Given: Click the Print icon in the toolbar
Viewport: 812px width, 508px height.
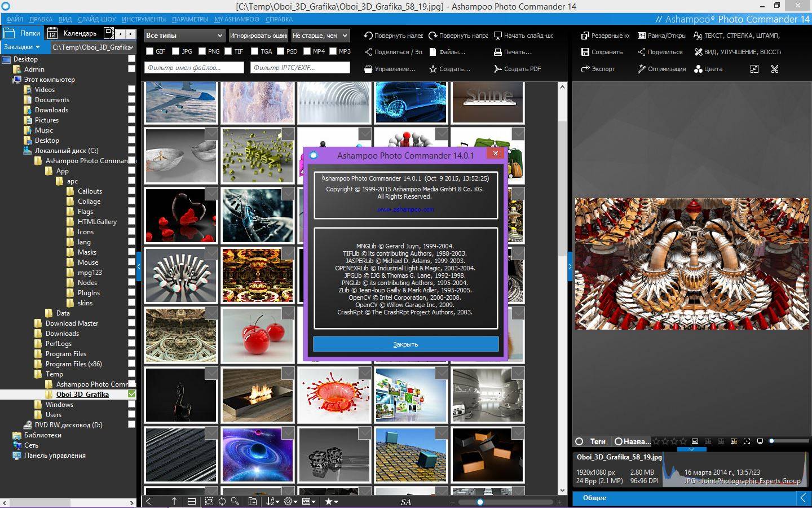Looking at the screenshot, I should point(497,52).
